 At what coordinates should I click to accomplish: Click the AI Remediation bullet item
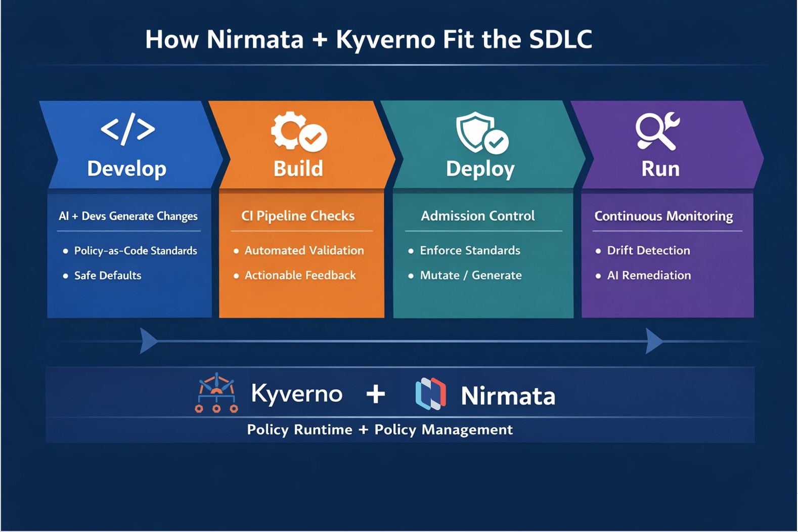coord(648,276)
